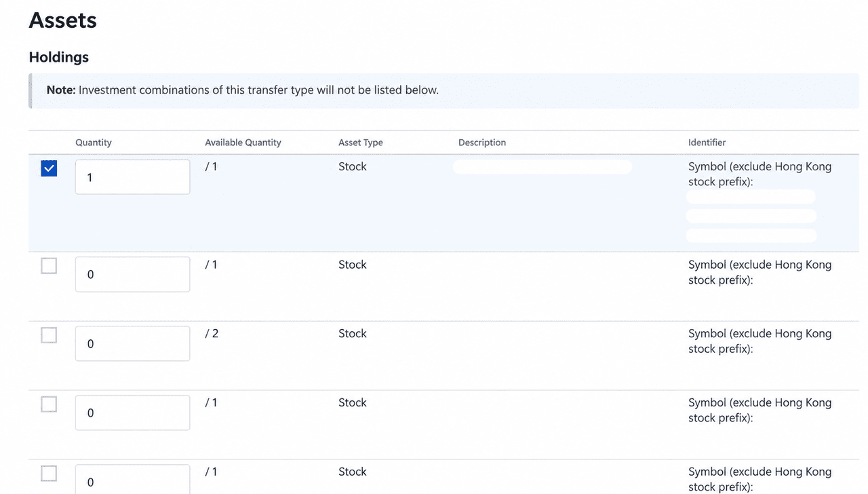Click the Symbol identifier label in the / 2 row

(759, 341)
